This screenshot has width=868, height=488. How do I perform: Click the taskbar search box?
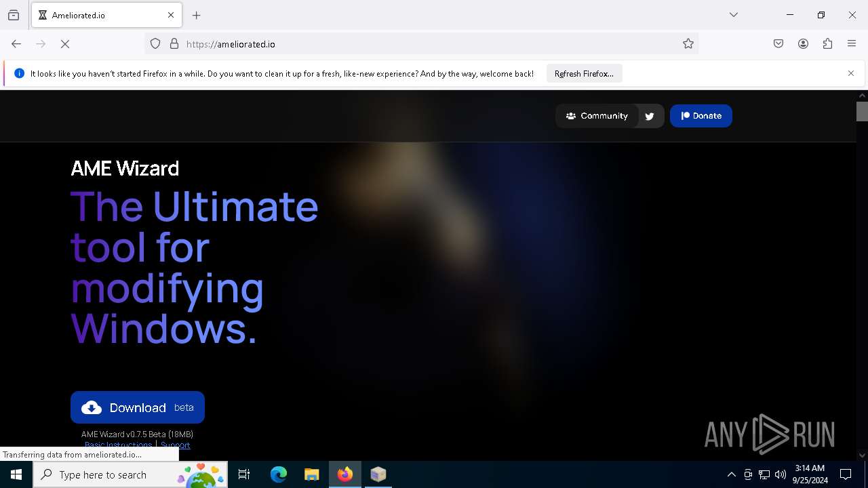[130, 474]
